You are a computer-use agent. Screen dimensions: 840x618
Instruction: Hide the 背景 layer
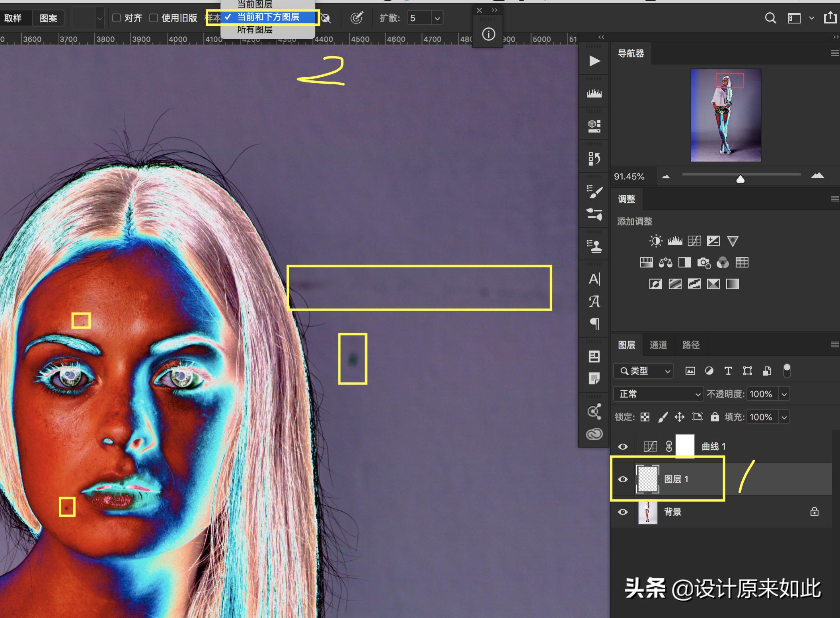623,512
